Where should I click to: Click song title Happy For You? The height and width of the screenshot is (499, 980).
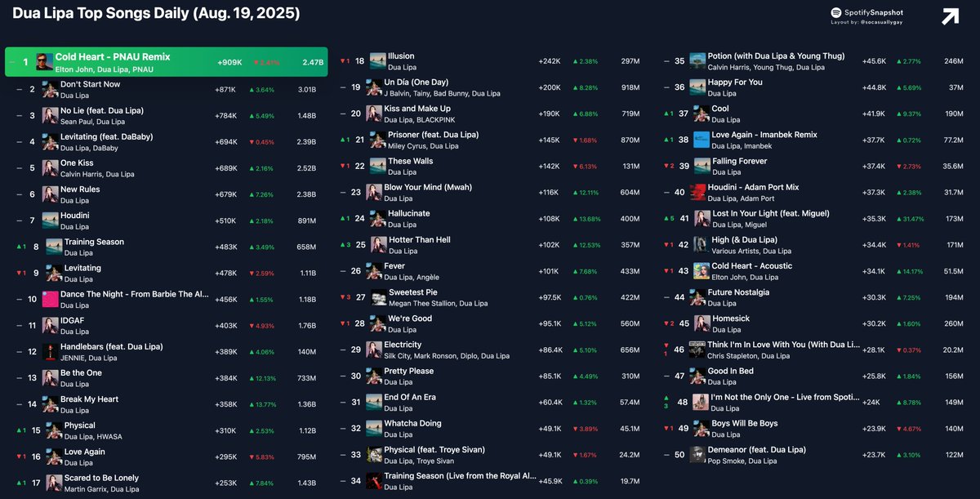(735, 82)
